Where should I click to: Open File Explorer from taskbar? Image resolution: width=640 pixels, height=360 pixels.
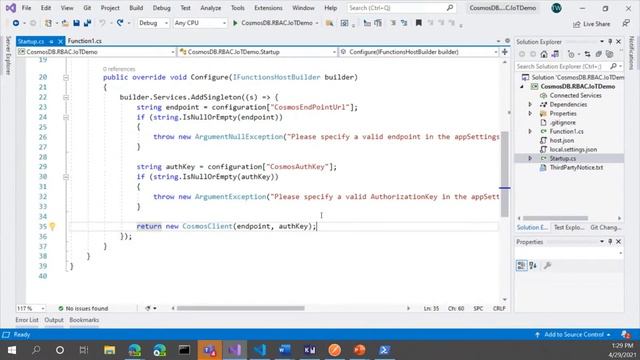[109, 350]
